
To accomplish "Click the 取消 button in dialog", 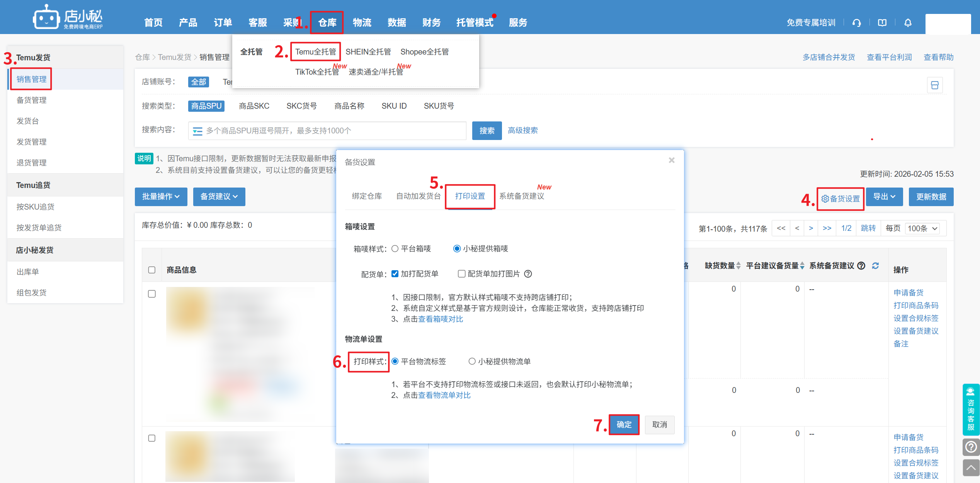I will (659, 425).
